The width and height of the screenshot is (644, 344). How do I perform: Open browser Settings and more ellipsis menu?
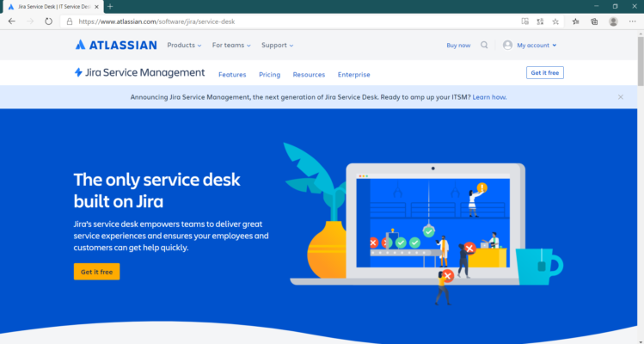pyautogui.click(x=632, y=21)
